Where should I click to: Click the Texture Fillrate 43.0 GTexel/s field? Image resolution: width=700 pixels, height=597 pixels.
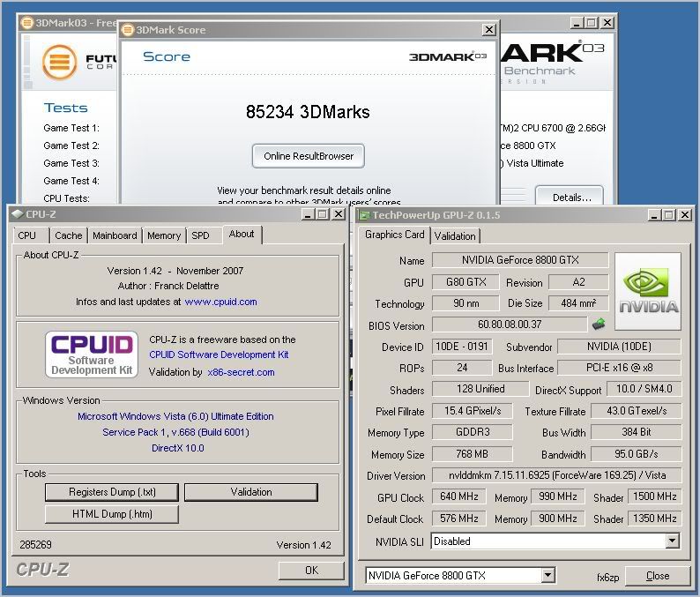pyautogui.click(x=637, y=411)
